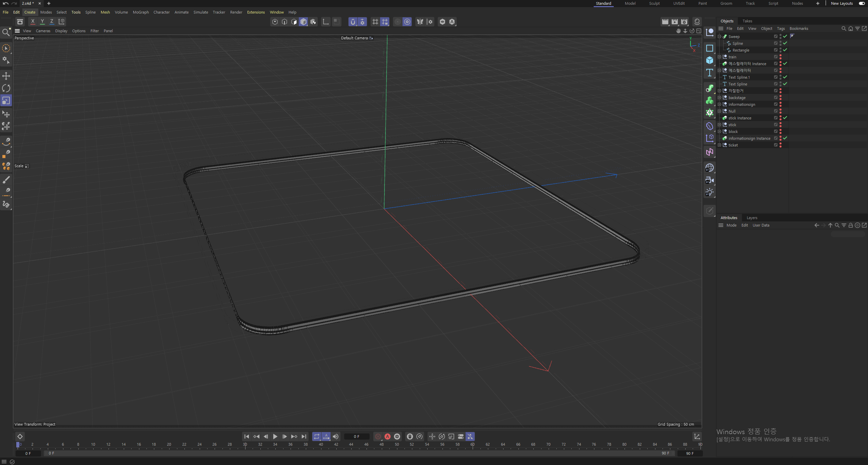Toggle X axis lock
This screenshot has height=465, width=868.
click(33, 21)
